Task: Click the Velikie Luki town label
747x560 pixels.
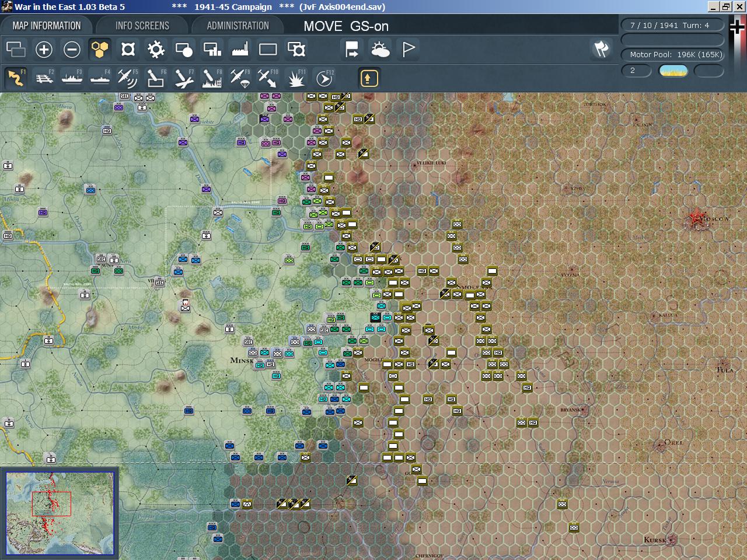Action: pyautogui.click(x=431, y=163)
